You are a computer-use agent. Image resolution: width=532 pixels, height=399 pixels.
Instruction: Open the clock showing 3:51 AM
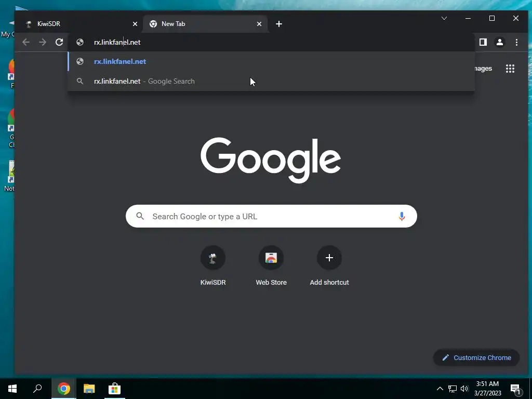487,389
